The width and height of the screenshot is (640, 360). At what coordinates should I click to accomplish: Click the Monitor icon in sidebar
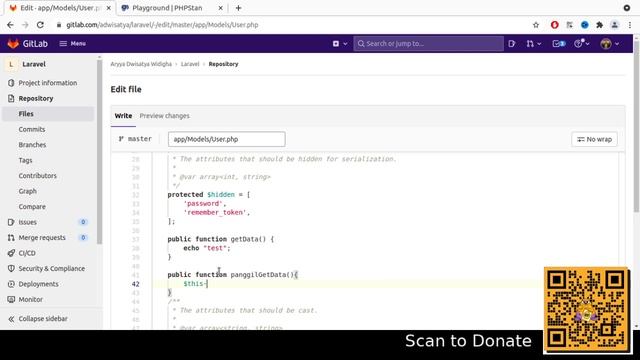[11, 300]
